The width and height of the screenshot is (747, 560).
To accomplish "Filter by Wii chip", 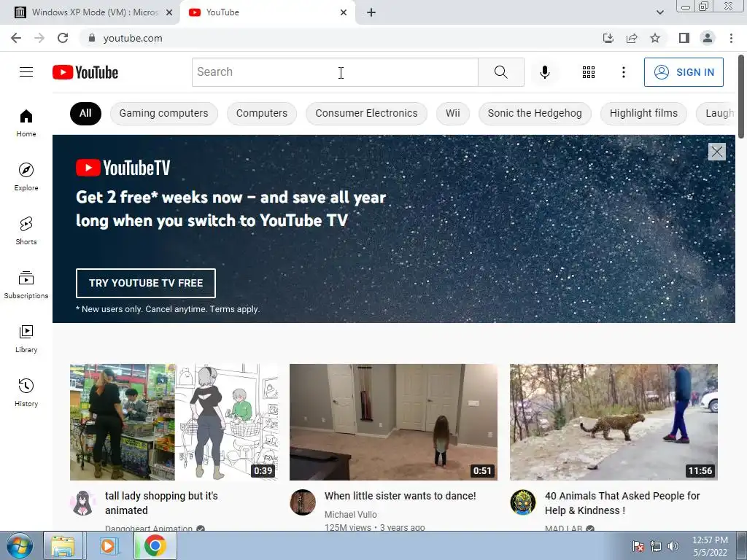I will [x=452, y=113].
